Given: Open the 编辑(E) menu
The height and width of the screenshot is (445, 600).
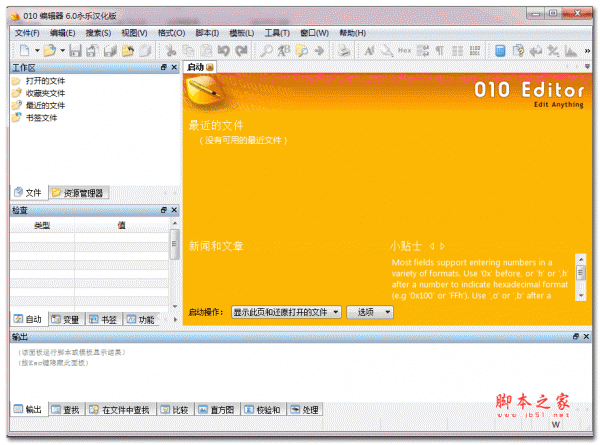Looking at the screenshot, I should pyautogui.click(x=62, y=33).
